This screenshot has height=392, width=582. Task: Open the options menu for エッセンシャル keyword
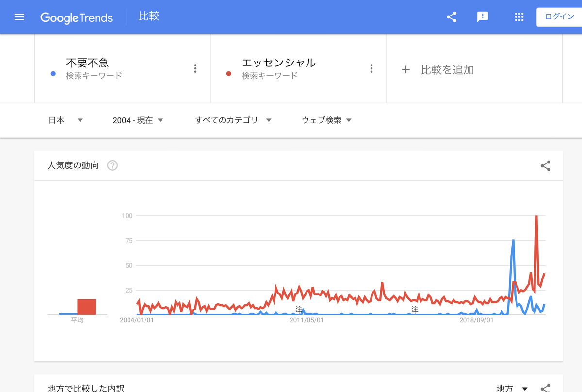[x=372, y=68]
